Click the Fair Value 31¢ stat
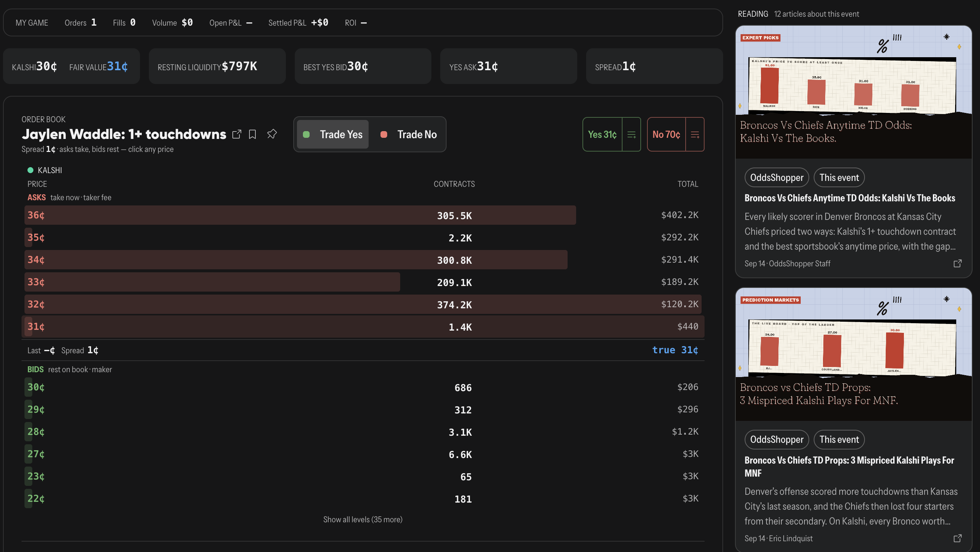The height and width of the screenshot is (552, 980). coord(98,66)
